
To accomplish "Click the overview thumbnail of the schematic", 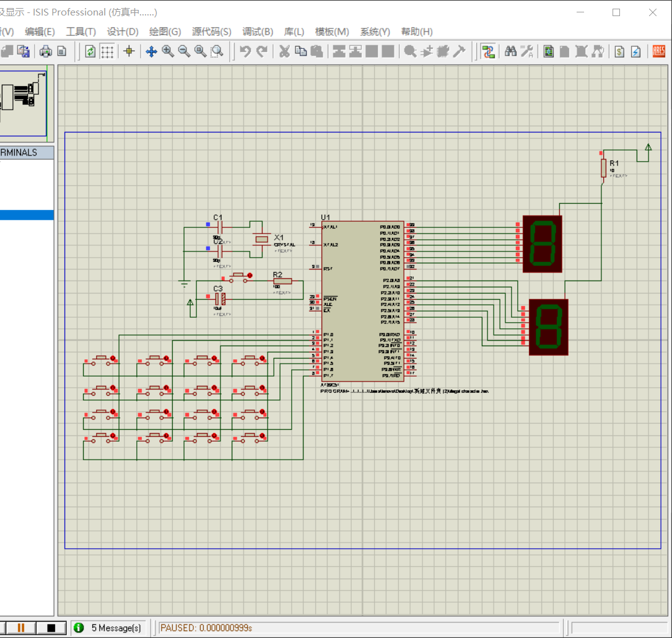I will click(23, 103).
